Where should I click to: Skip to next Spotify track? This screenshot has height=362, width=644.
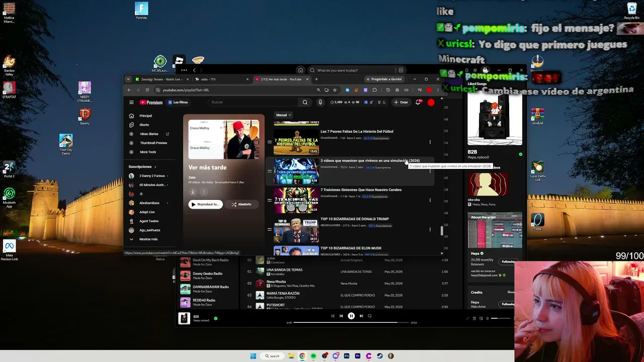pos(361,316)
